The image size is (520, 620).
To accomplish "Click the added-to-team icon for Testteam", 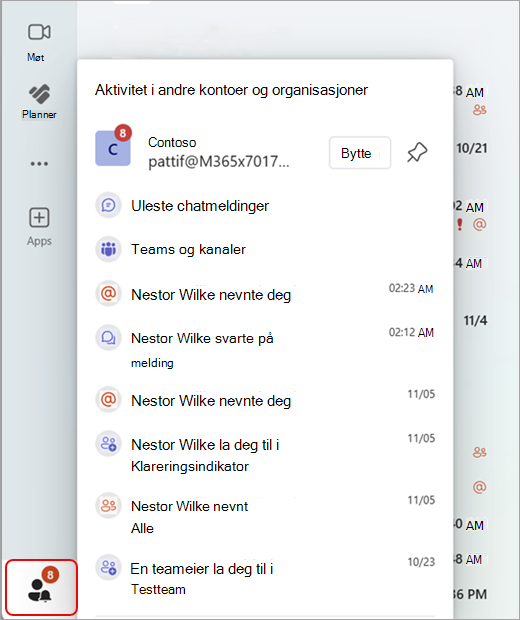I will pyautogui.click(x=108, y=568).
